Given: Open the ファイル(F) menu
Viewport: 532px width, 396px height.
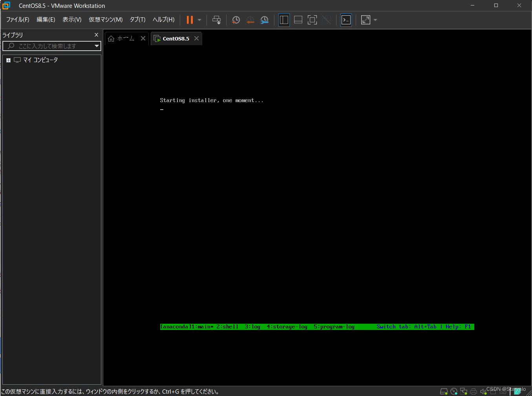Looking at the screenshot, I should [18, 20].
